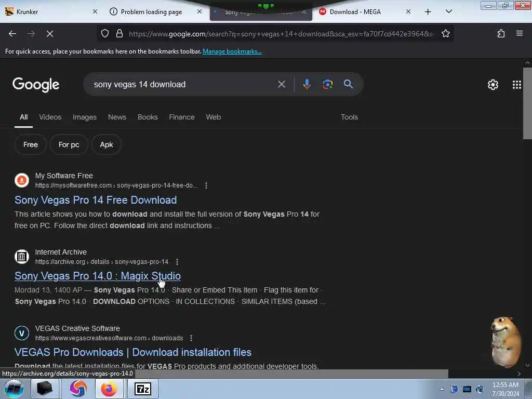
Task: Show site info via the address bar padlock icon
Action: 119,33
